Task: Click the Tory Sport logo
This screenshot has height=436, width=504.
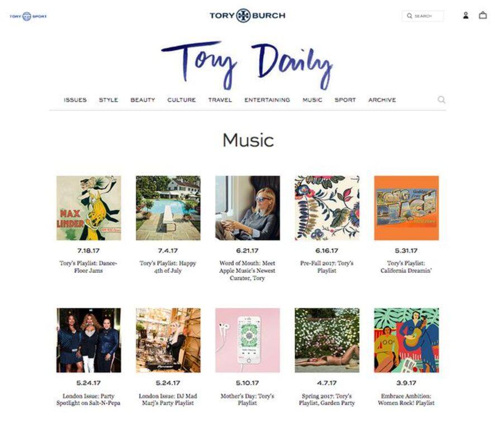Action: coord(28,16)
